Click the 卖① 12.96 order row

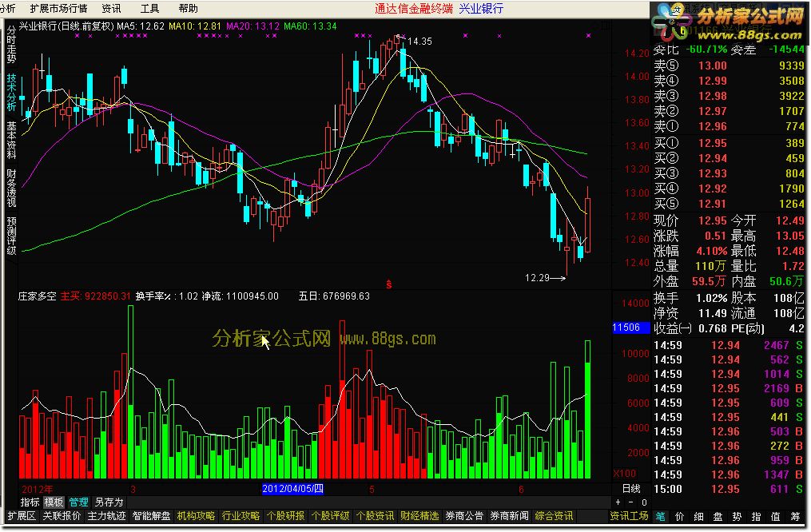(x=729, y=126)
